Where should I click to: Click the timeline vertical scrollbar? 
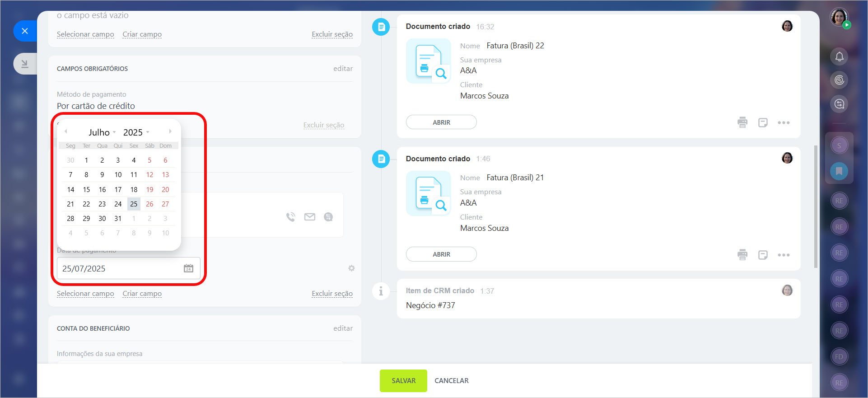click(x=816, y=206)
